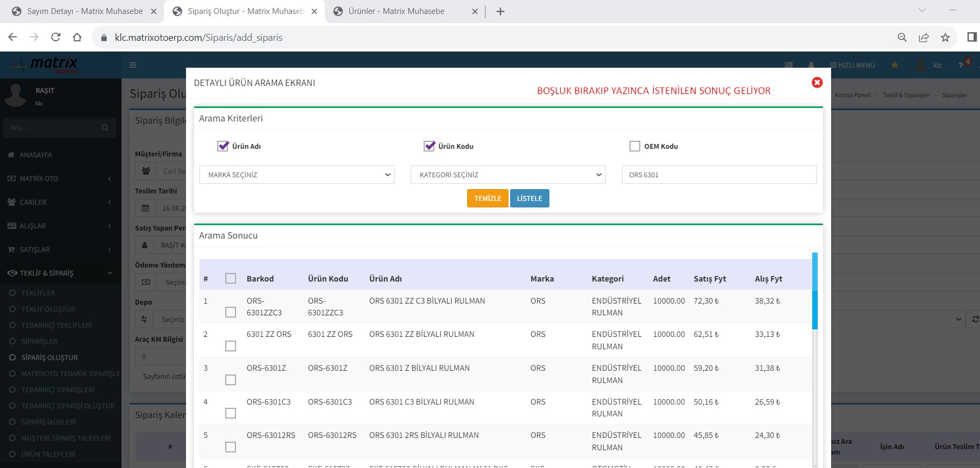Open the MARKA SEÇİNİZ dropdown
Screen dimensions: 980x468
coord(297,175)
